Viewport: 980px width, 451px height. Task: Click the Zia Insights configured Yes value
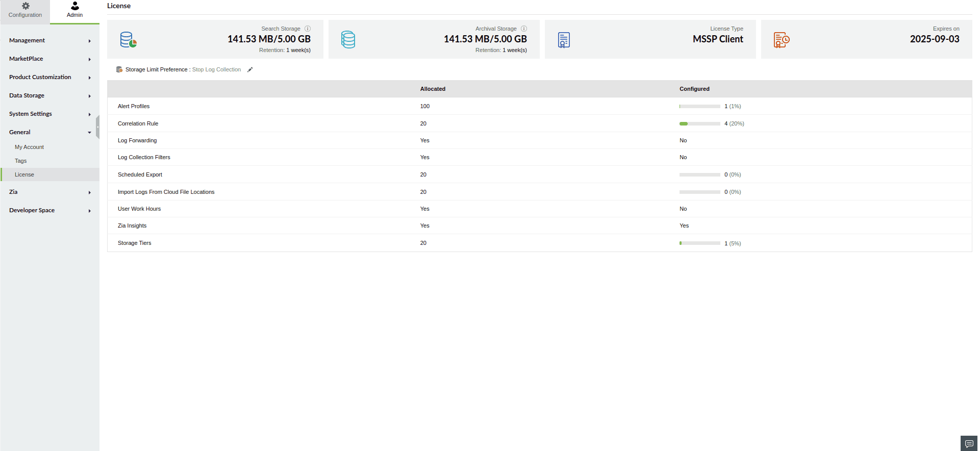click(x=684, y=225)
